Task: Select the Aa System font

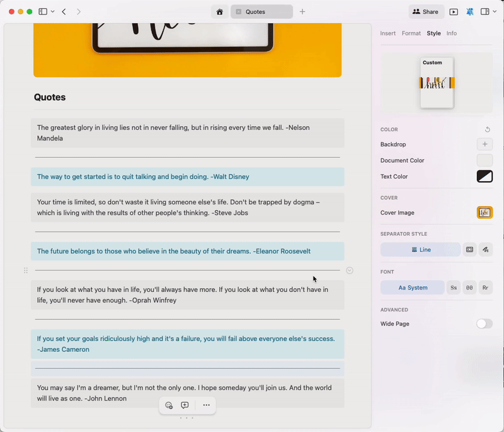Action: click(413, 288)
